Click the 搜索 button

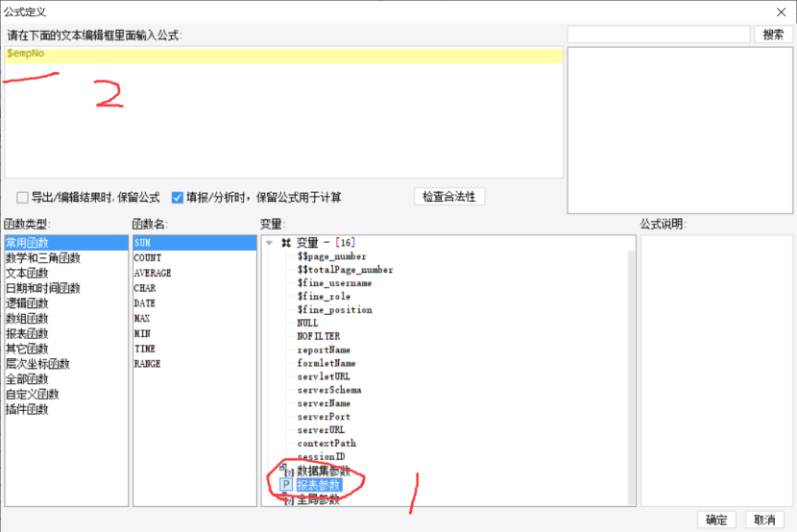[773, 35]
